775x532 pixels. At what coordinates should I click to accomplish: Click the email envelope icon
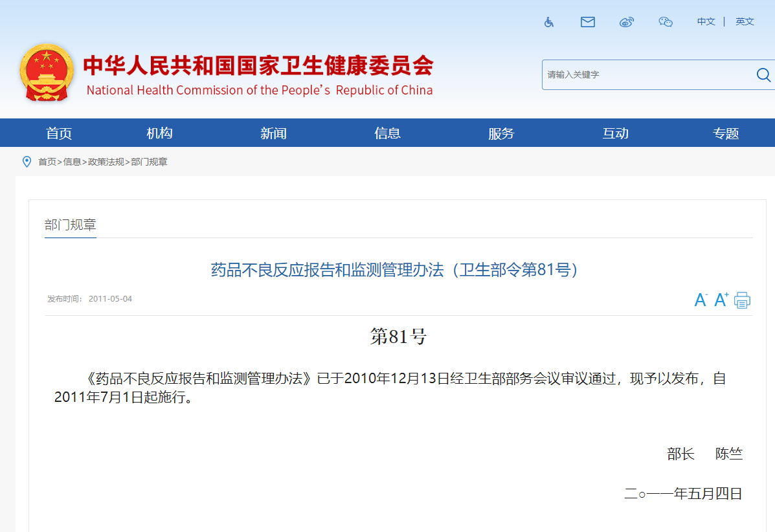click(588, 22)
